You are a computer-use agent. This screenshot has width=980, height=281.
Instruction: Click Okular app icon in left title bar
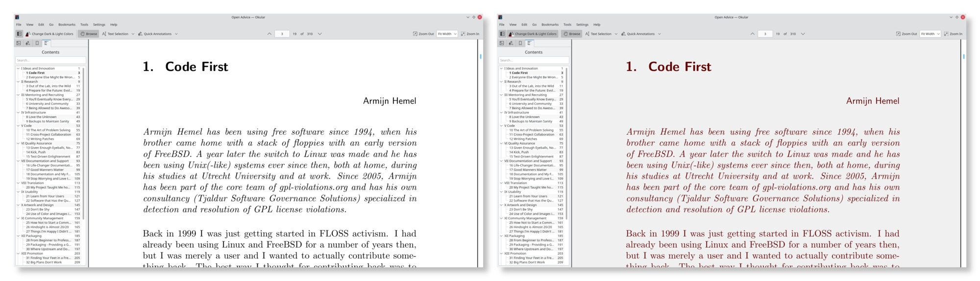18,17
